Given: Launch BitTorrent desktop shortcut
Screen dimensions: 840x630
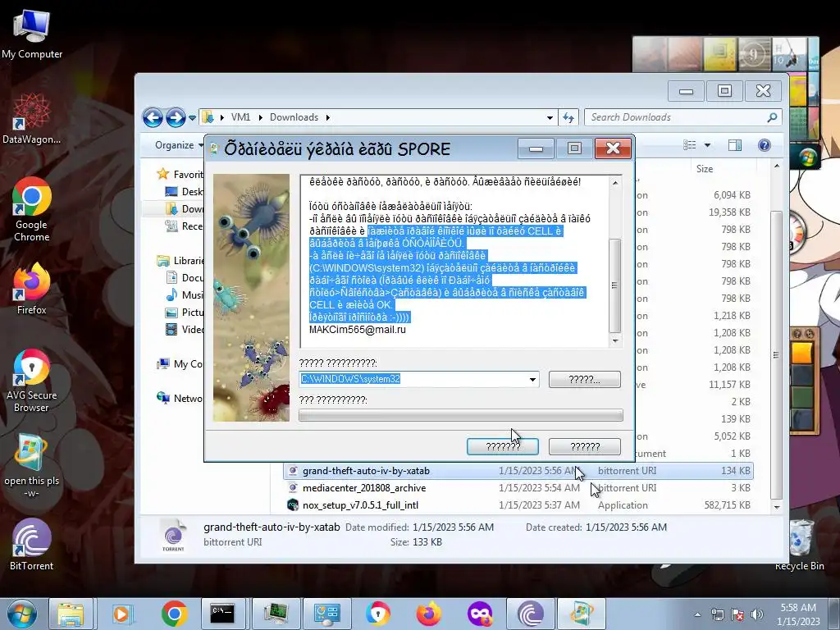Looking at the screenshot, I should 32,545.
